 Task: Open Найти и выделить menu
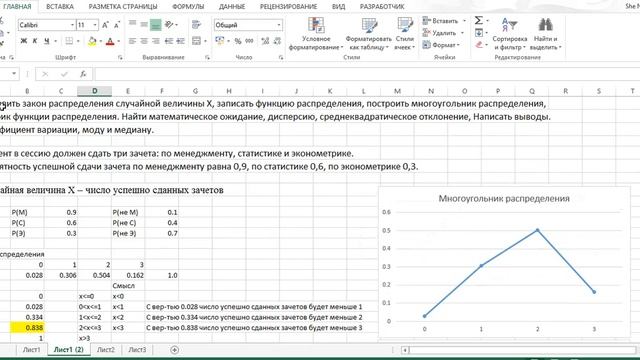coord(545,34)
